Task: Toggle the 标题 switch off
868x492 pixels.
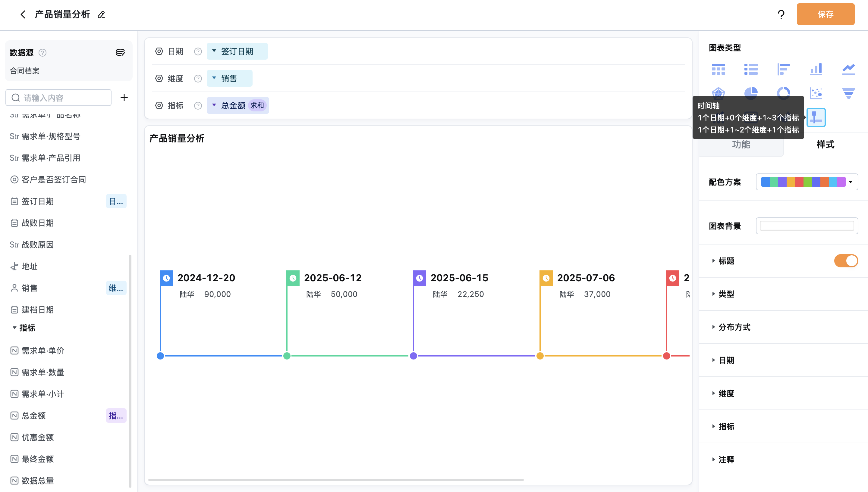Action: [x=846, y=261]
